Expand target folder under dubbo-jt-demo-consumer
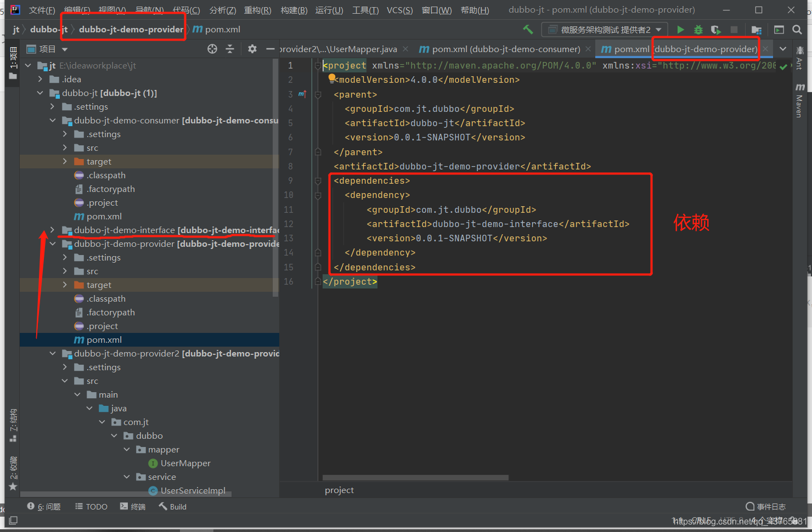The image size is (812, 532). tap(65, 161)
